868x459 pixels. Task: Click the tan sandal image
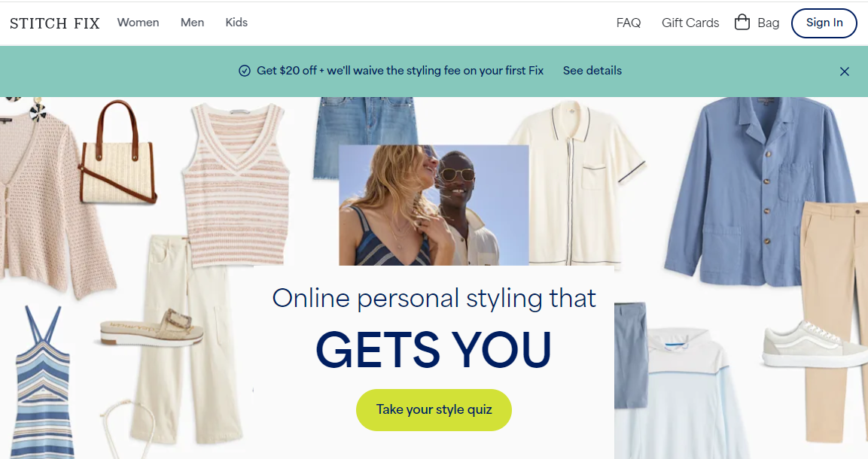click(x=151, y=329)
